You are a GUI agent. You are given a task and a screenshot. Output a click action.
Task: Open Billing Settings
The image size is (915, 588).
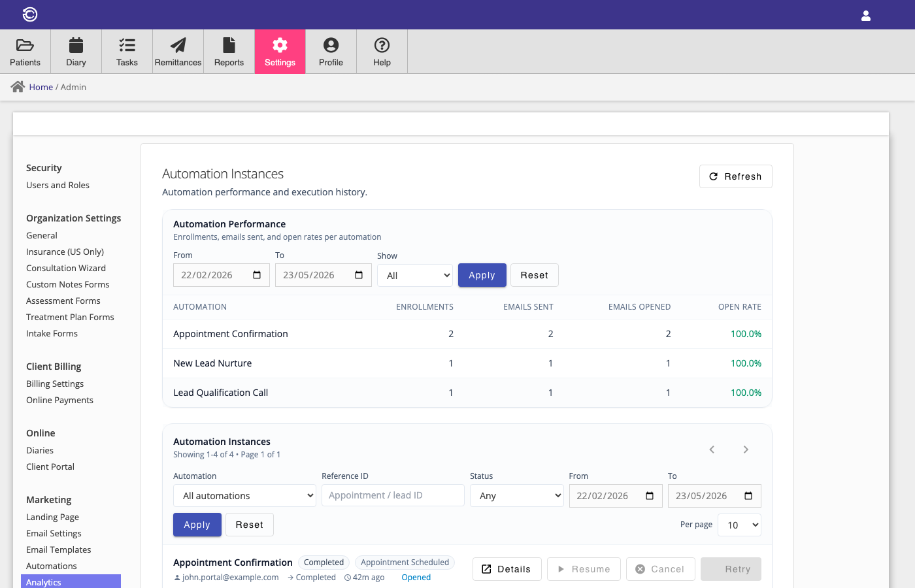55,384
